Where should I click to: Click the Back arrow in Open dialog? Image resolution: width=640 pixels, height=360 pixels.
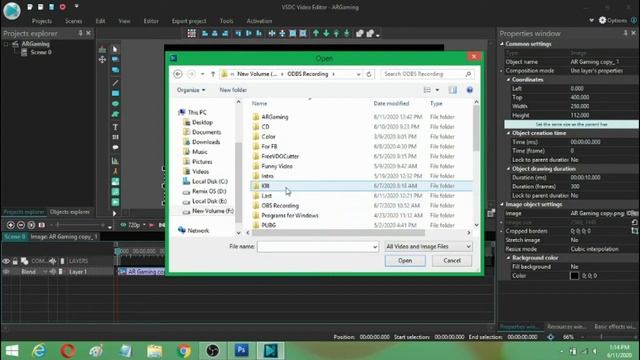pyautogui.click(x=178, y=74)
